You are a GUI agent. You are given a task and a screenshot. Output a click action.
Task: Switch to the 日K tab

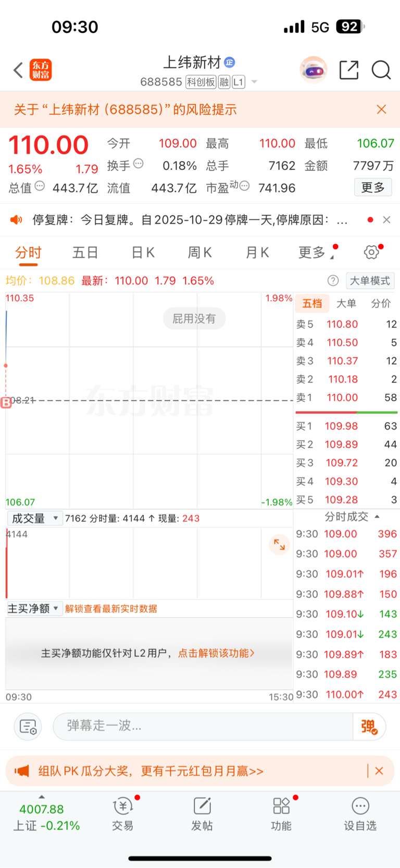click(143, 253)
